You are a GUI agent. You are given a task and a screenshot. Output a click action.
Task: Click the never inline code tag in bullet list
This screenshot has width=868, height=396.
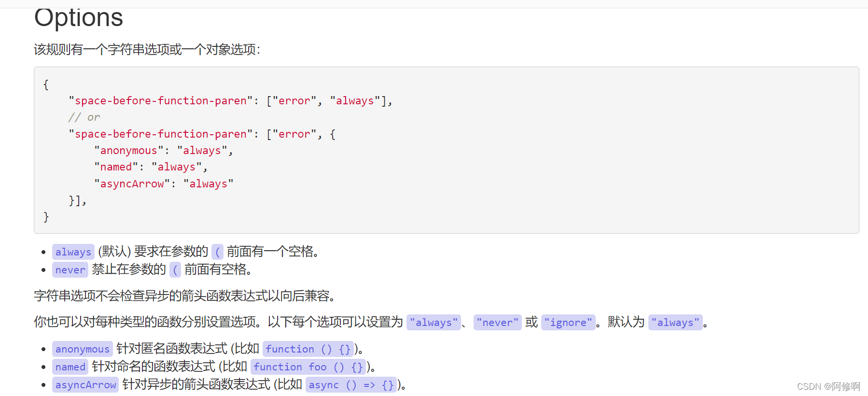(x=70, y=269)
